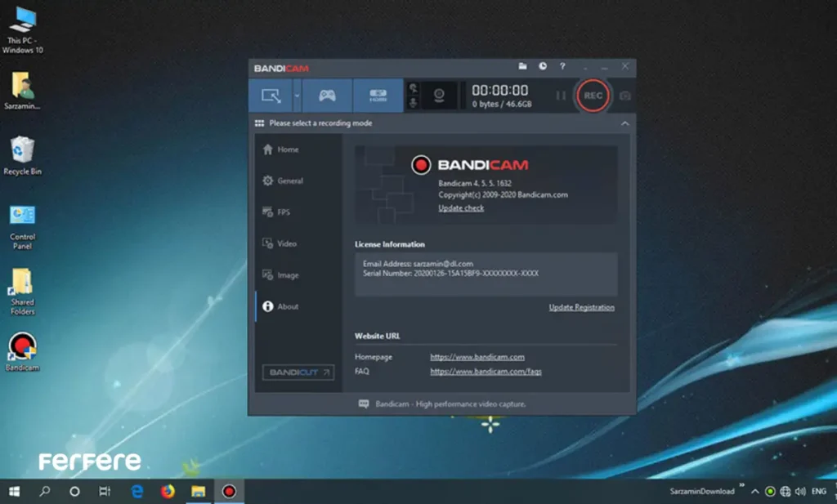Open the Windows Start menu
837x504 pixels.
(x=15, y=491)
